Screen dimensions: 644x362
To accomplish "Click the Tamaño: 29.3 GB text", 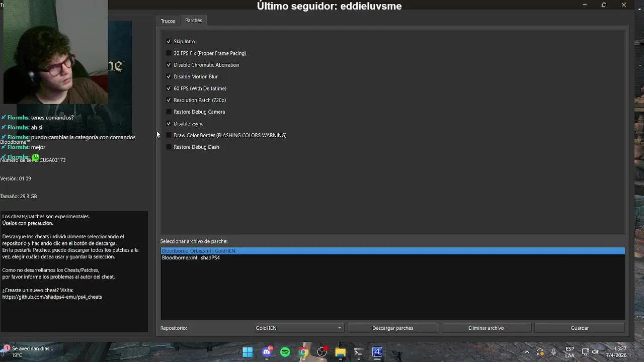I will (x=19, y=196).
